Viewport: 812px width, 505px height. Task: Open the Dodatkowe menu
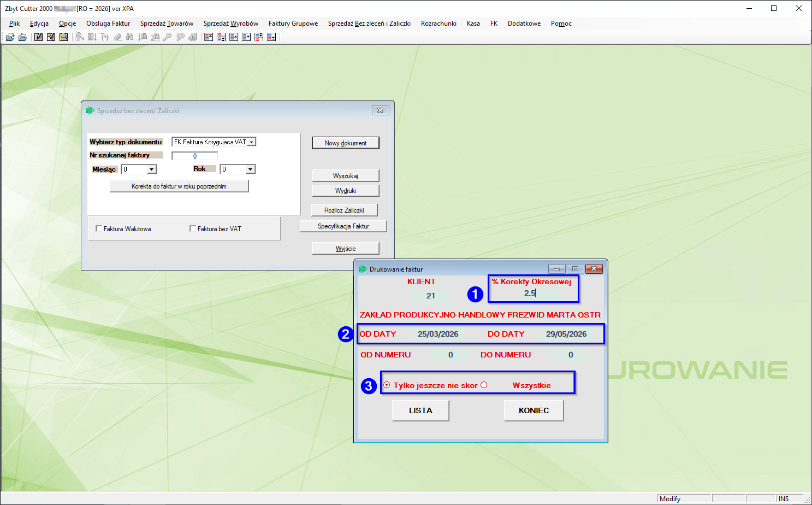pyautogui.click(x=524, y=24)
